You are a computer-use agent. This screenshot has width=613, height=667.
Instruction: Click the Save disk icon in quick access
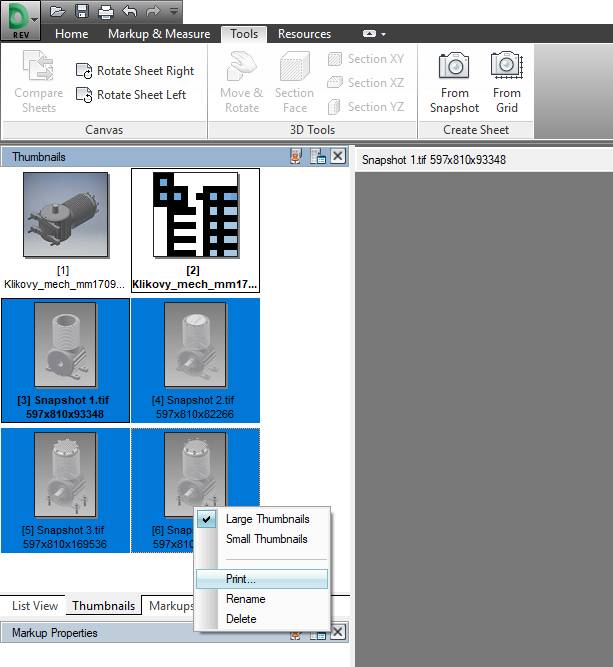point(81,11)
